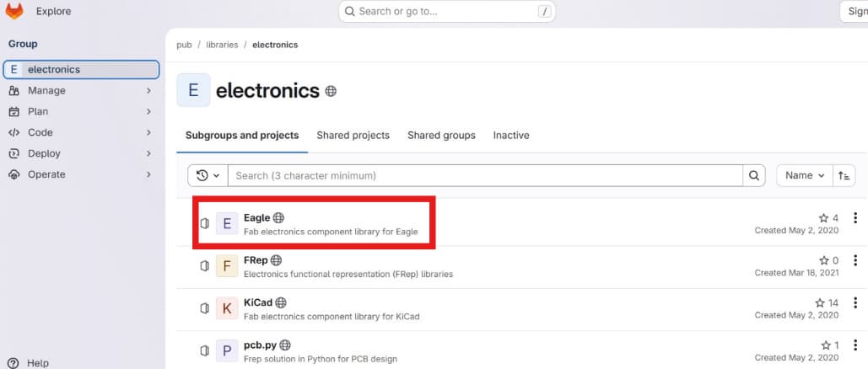
Task: Open the three-dot menu for Eagle
Action: tap(856, 218)
